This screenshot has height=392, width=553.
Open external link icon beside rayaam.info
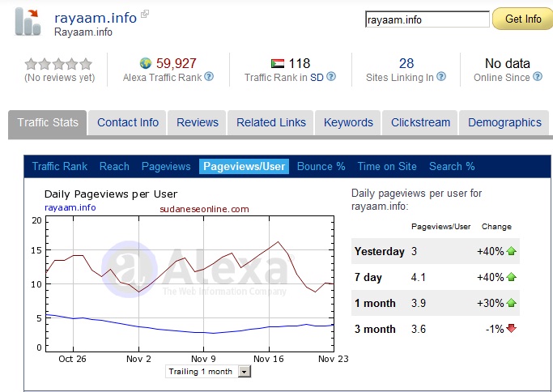tap(145, 14)
